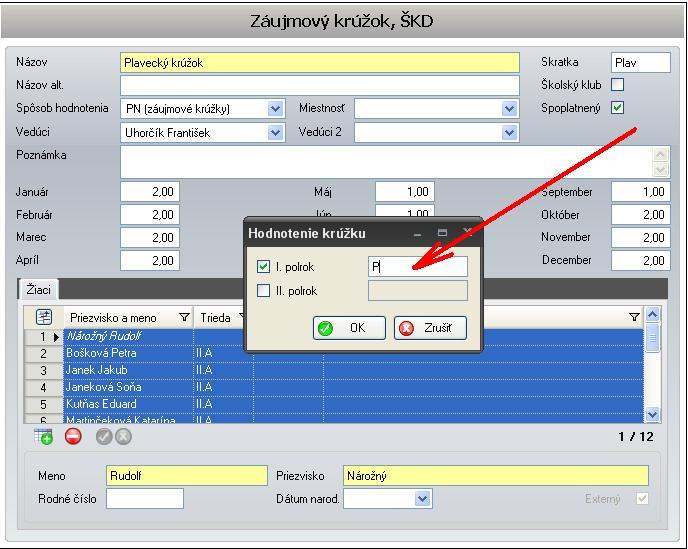
Task: Expand the Vedúci dropdown list
Action: point(276,132)
